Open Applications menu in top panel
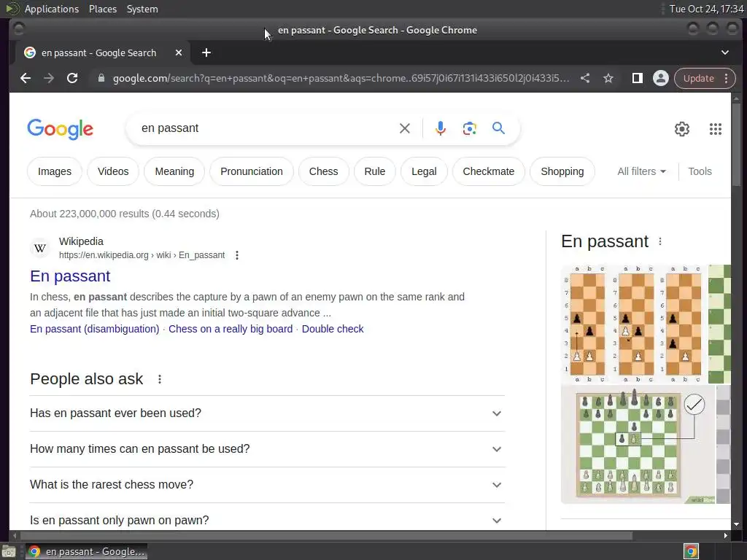 [x=52, y=9]
